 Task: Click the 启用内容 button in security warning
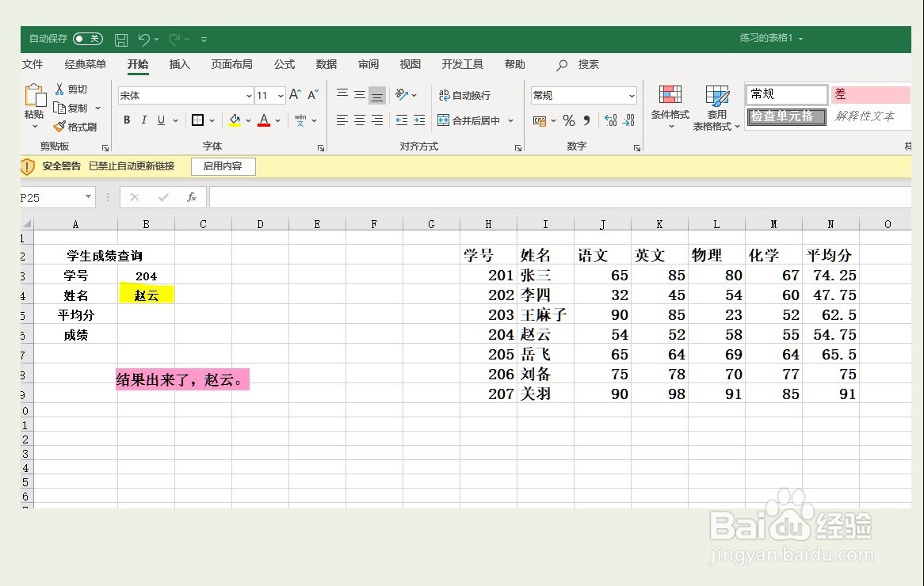223,166
